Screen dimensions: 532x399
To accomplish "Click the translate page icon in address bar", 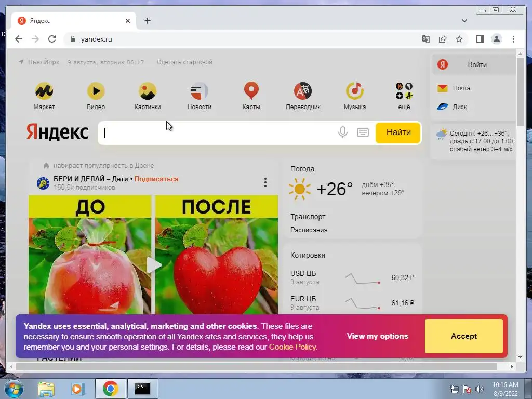I will pos(426,39).
